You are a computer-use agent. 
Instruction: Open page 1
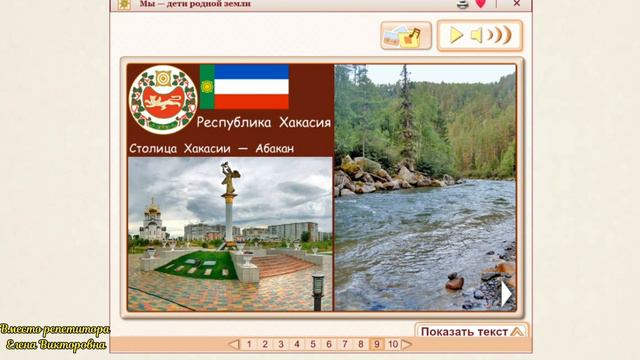click(249, 344)
